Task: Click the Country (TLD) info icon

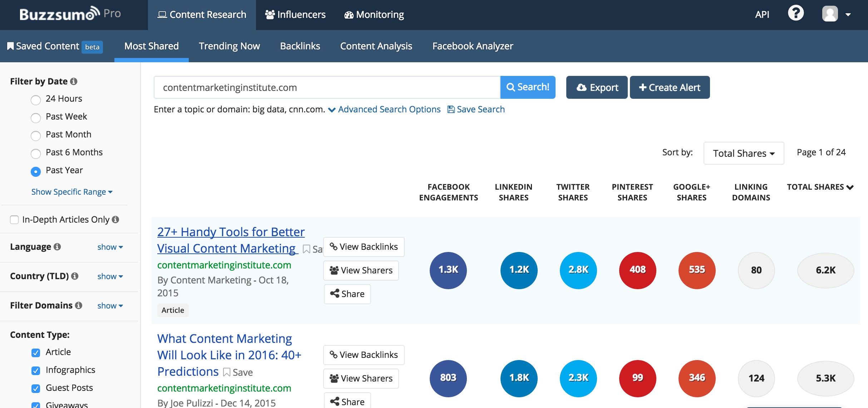Action: [x=75, y=276]
